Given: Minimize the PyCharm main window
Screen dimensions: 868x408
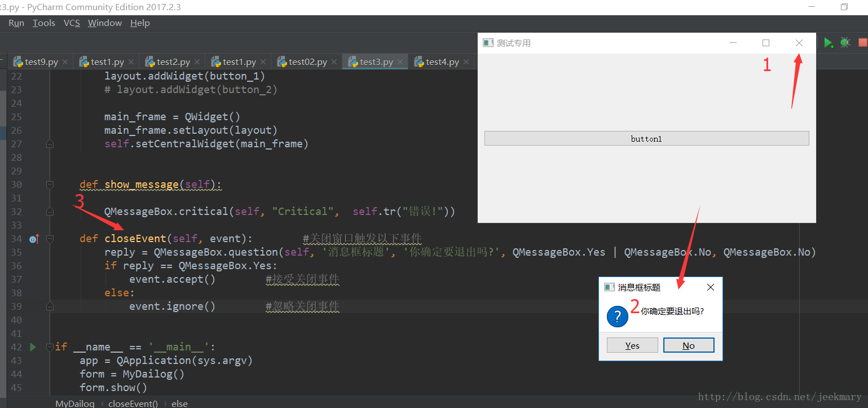Looking at the screenshot, I should (812, 7).
